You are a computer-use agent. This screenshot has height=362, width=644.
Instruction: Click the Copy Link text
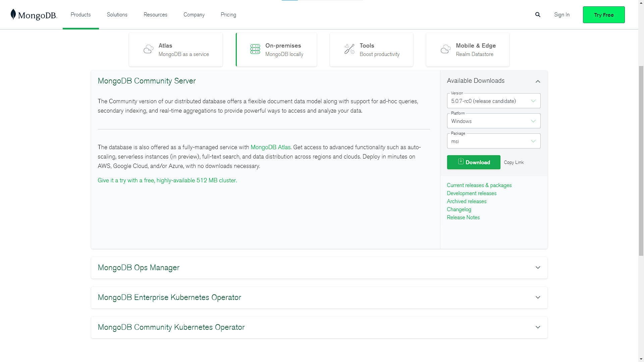point(514,163)
